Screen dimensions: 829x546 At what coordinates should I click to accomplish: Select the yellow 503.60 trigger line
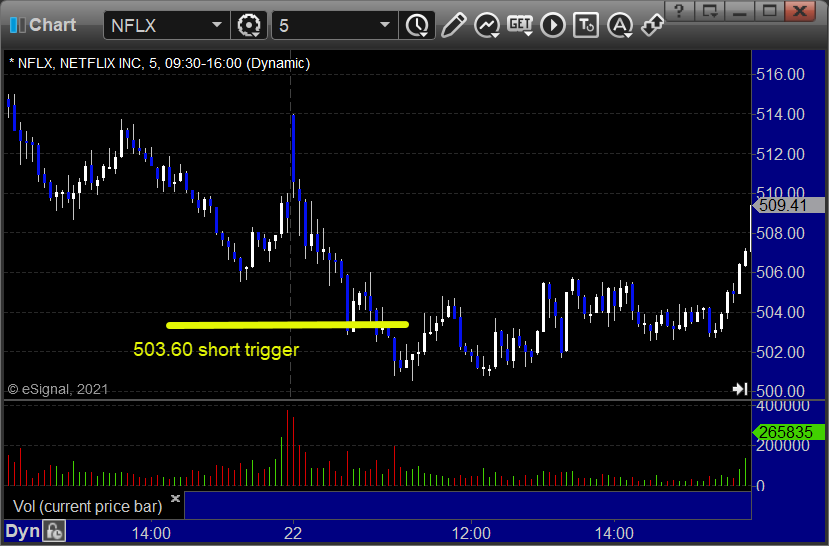coord(287,325)
